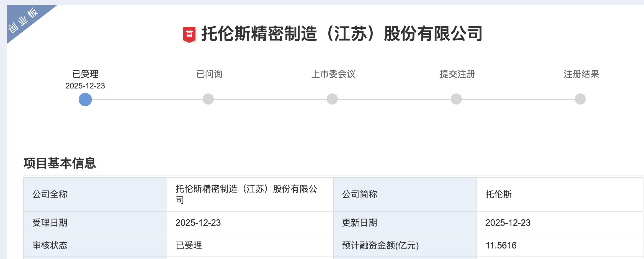Click the red 首 badge icon
644x259 pixels.
tap(189, 34)
